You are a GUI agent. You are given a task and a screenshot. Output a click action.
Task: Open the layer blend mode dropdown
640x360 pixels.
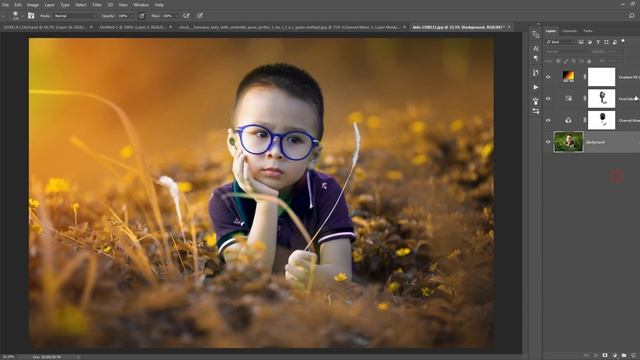tap(566, 51)
